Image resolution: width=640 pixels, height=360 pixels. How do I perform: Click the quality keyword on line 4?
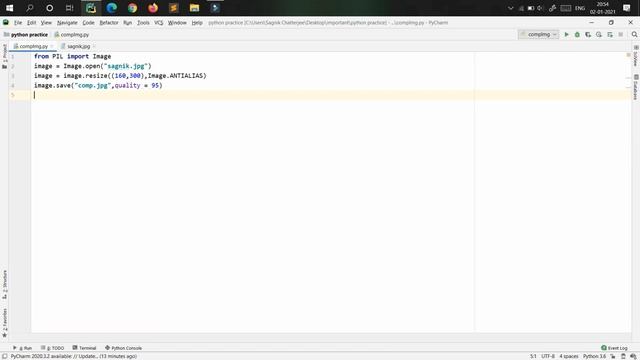pos(127,86)
